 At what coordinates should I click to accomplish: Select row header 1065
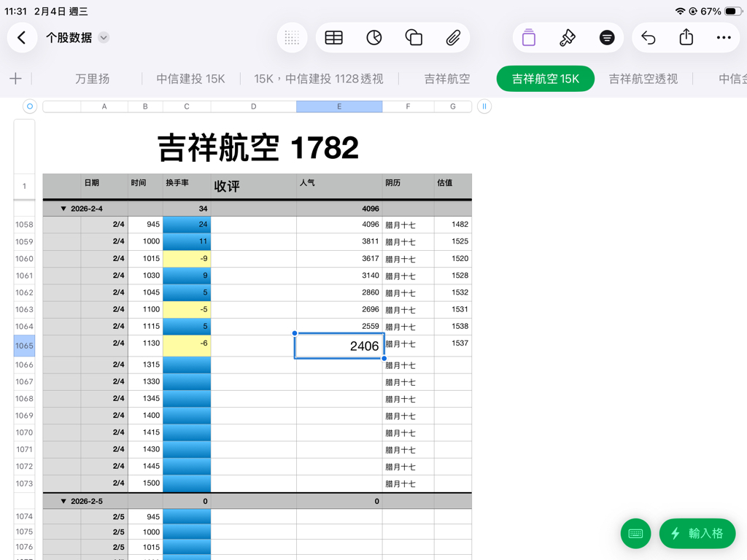click(24, 346)
